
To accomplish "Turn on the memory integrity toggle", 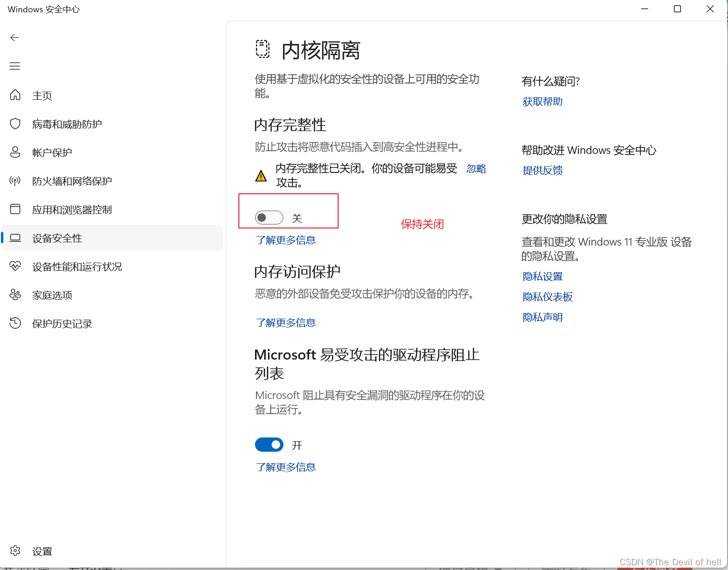I will 269,218.
